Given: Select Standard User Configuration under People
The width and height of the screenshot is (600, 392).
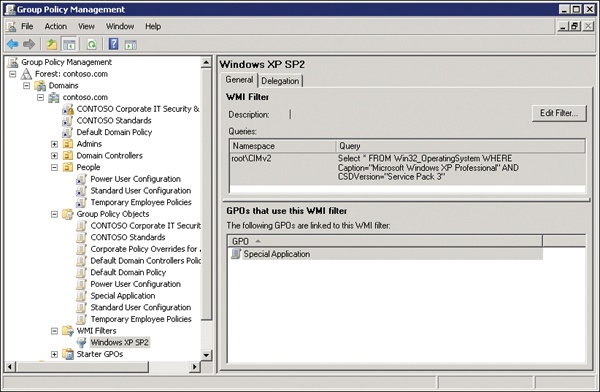Looking at the screenshot, I should (x=140, y=191).
